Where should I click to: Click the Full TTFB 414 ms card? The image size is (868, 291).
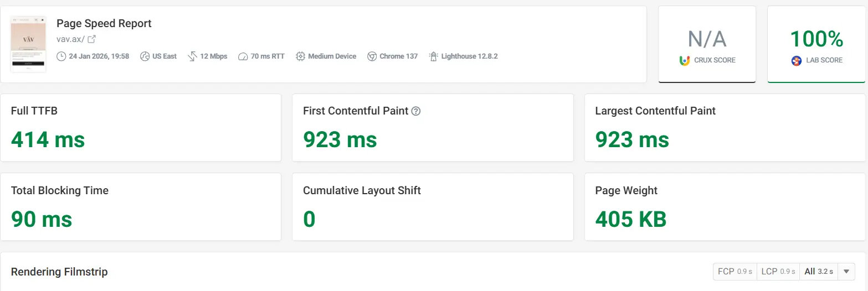pyautogui.click(x=141, y=128)
